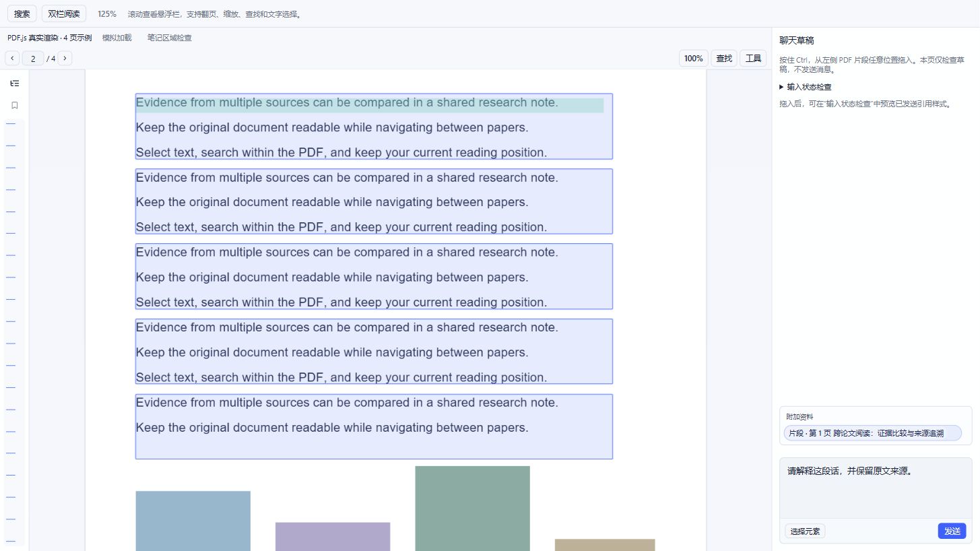Open 查找 to find in PDF

[724, 59]
